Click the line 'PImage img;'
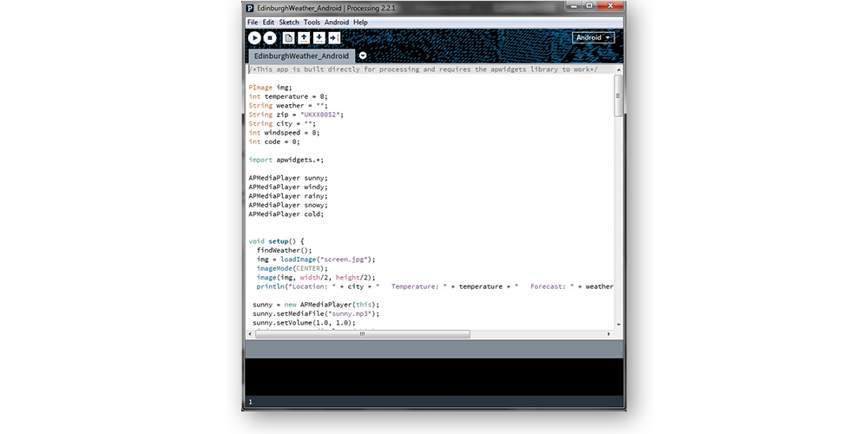 pyautogui.click(x=270, y=88)
